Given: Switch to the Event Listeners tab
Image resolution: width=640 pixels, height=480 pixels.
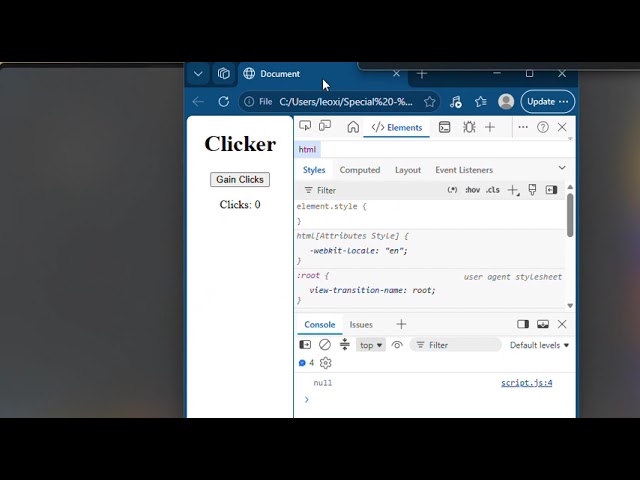Looking at the screenshot, I should pos(464,170).
